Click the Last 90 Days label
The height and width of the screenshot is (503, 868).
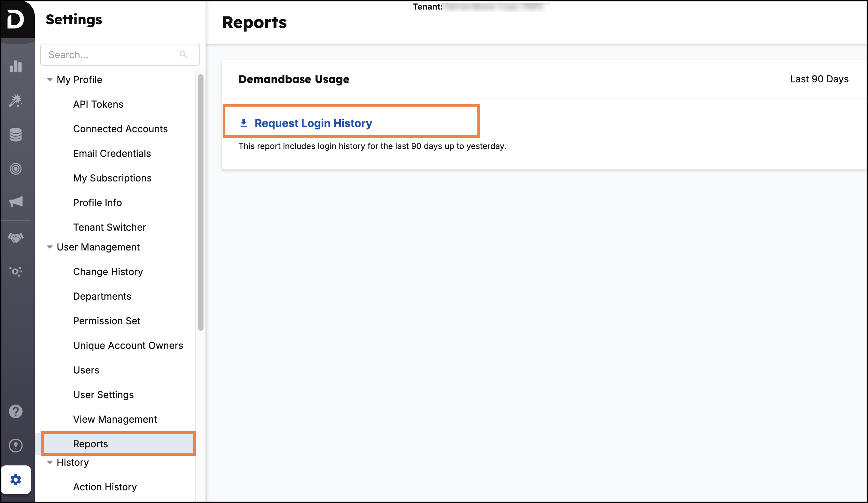(819, 79)
